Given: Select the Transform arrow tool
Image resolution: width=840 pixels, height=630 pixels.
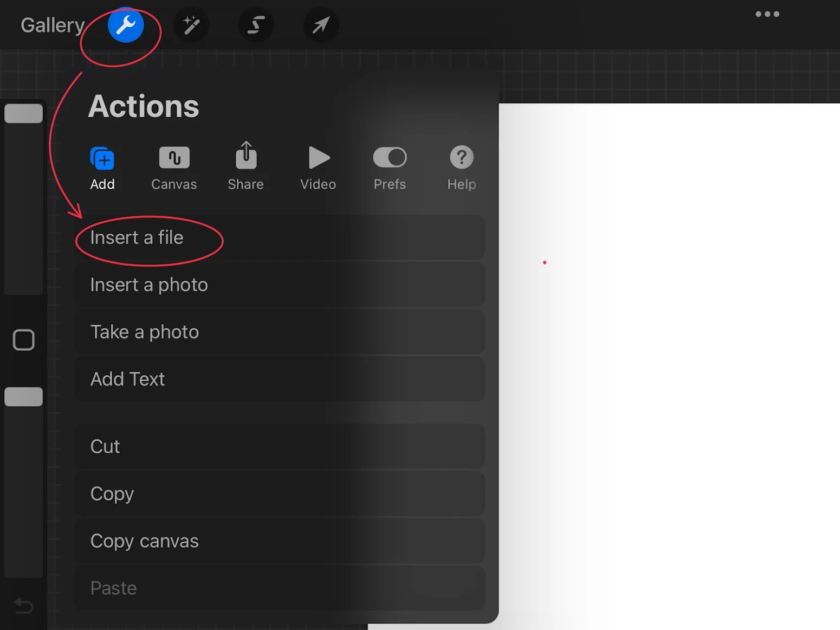Looking at the screenshot, I should click(321, 25).
